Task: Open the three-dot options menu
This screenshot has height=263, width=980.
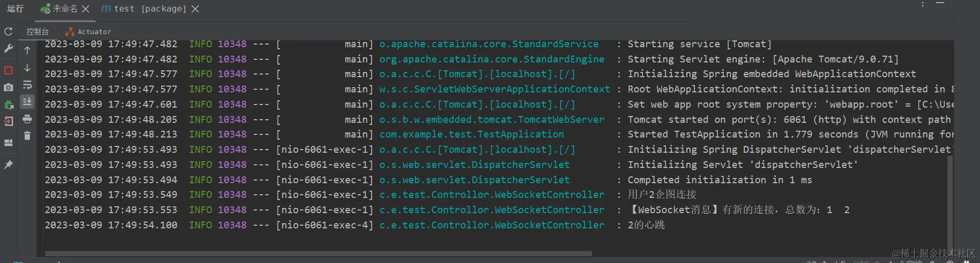Action: pos(923,4)
